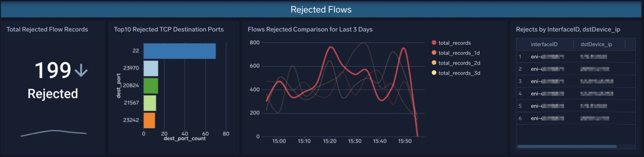Click the sparkline under Rejected count
644x157 pixels.
point(54,133)
